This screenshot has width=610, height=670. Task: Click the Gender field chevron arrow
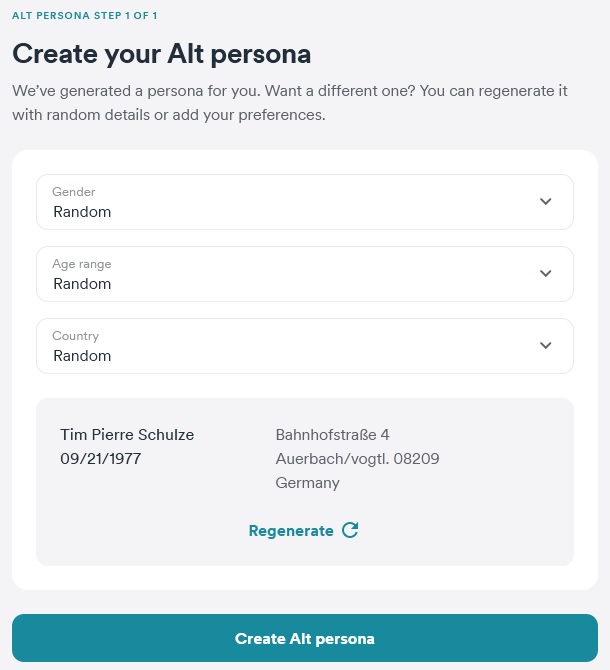(x=545, y=201)
